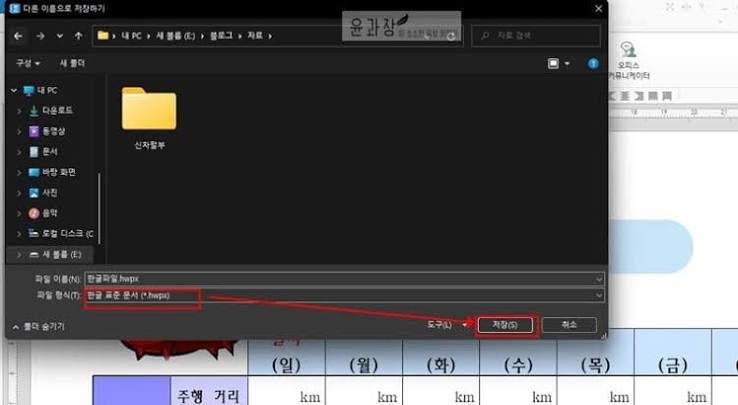The image size is (738, 405).
Task: Select 자료 in the address path
Action: coord(255,36)
